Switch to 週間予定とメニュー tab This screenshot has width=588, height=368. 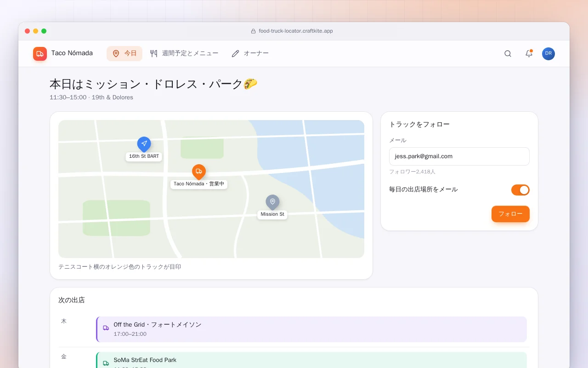coord(184,54)
